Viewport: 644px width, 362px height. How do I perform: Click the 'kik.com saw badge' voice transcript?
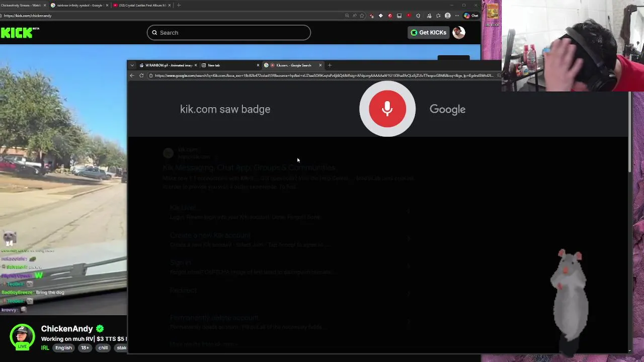225,109
